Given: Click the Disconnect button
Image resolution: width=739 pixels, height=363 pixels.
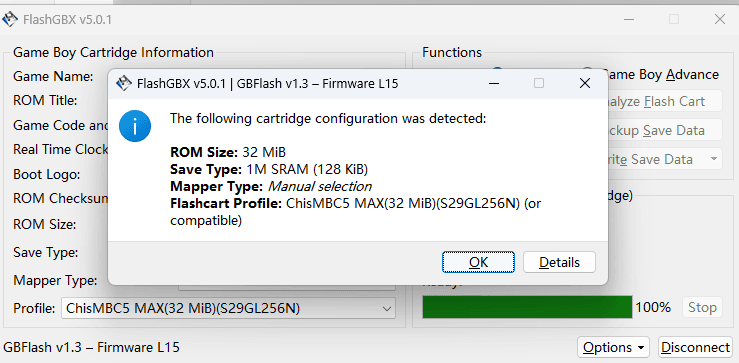Looking at the screenshot, I should click(695, 347).
